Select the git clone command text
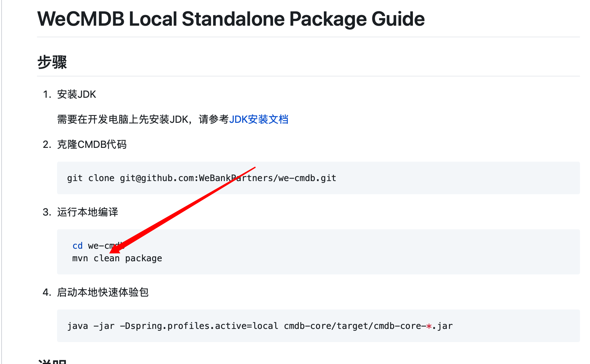Screen dimensions: 590x364 point(202,178)
